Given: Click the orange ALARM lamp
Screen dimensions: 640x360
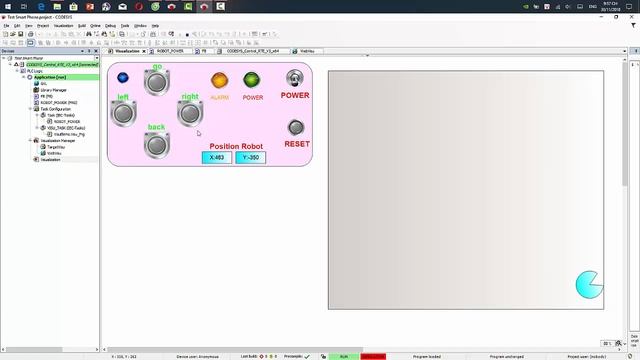Looking at the screenshot, I should pos(220,80).
